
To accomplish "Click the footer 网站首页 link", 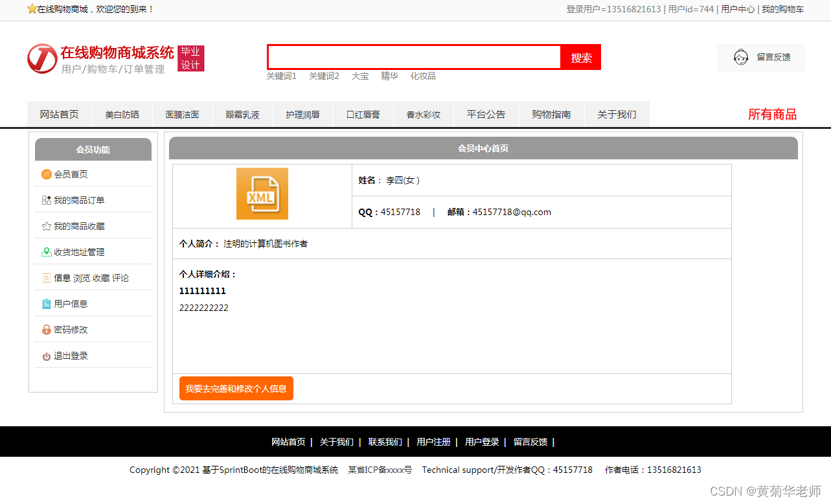I will (x=288, y=442).
